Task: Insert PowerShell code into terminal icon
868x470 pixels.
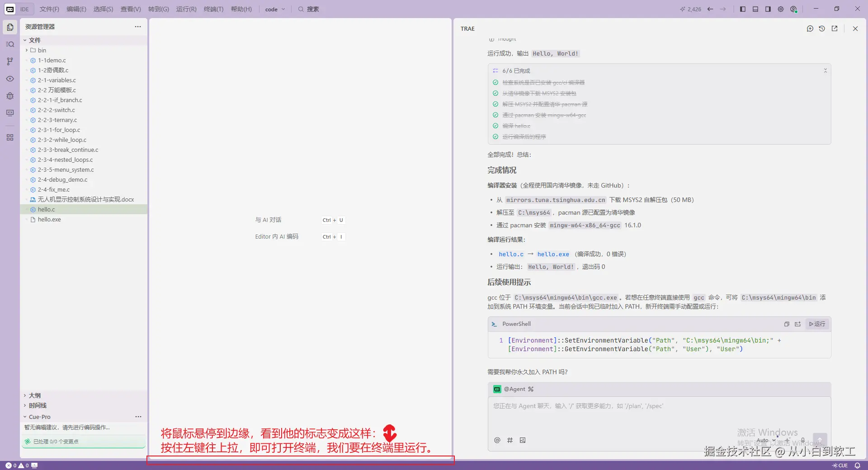Action: coord(798,324)
